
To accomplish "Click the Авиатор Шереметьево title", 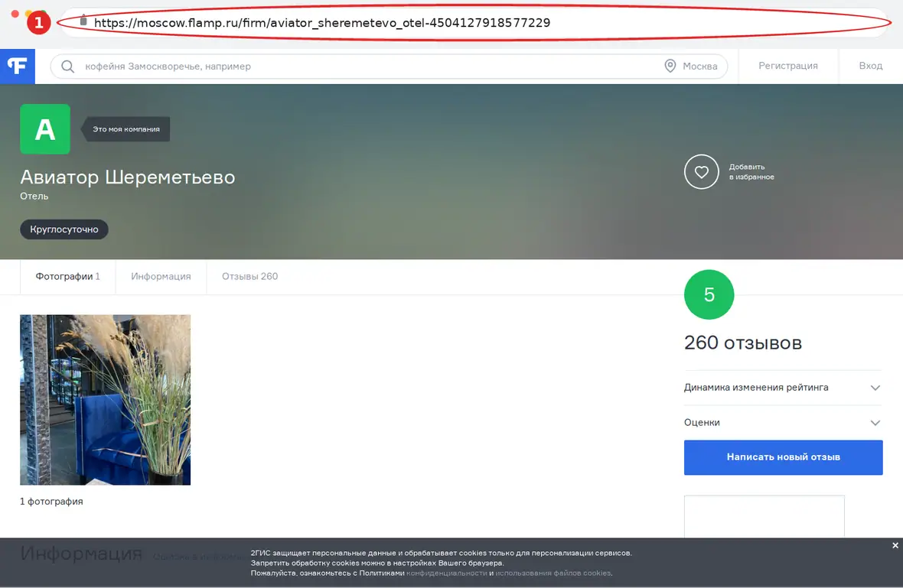I will tap(128, 177).
